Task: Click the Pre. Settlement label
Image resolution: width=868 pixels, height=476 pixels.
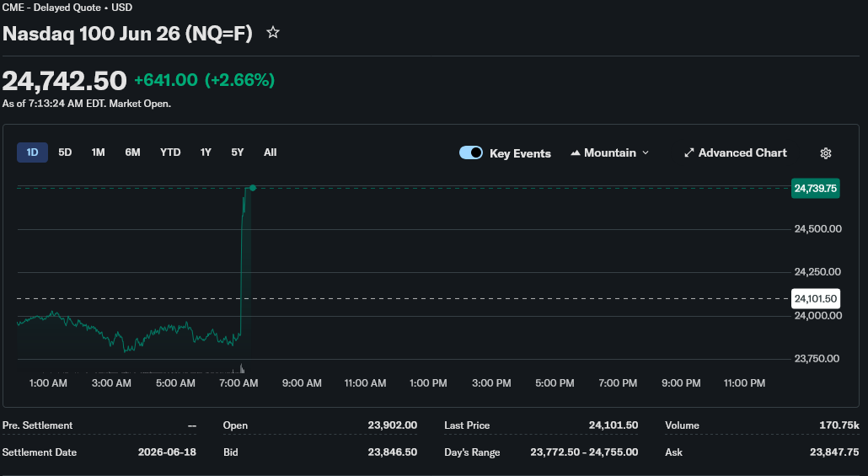Action: [x=37, y=425]
